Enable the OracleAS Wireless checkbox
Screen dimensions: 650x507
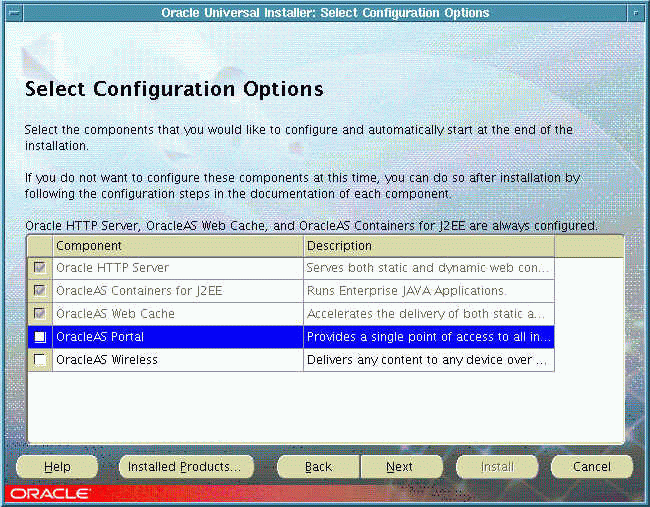coord(40,359)
